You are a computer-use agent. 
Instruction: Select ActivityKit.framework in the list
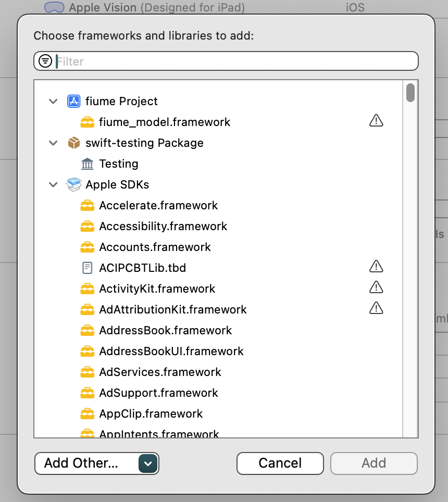click(218, 288)
